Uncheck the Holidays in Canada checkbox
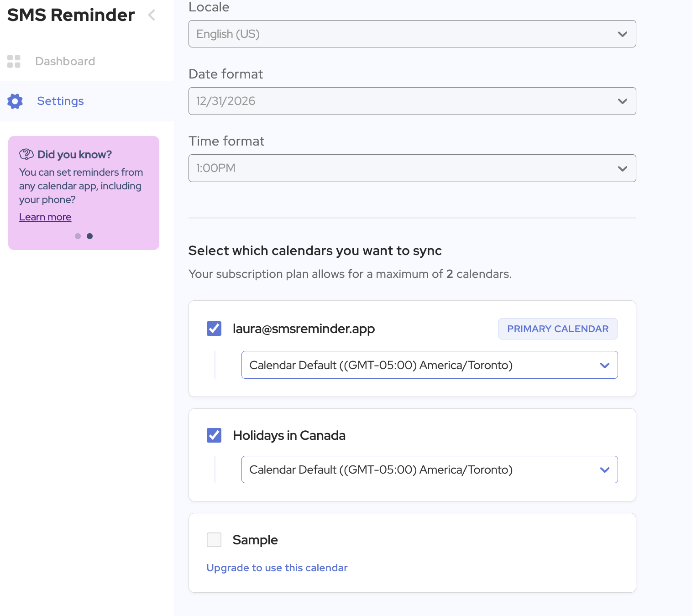The height and width of the screenshot is (616, 692). [x=214, y=435]
